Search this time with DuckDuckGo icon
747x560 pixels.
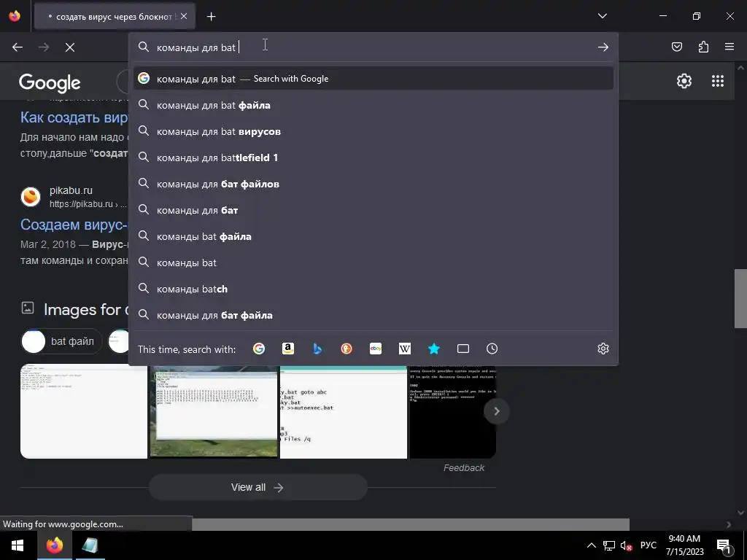347,349
